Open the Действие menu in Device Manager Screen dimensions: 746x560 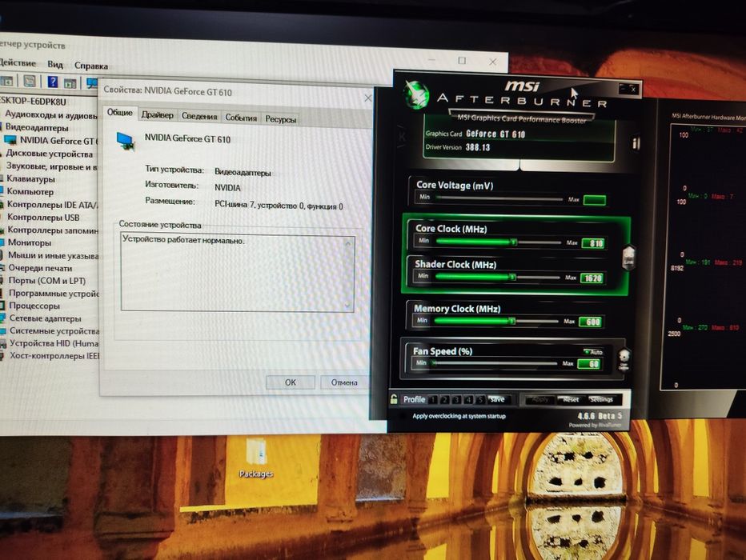point(17,62)
